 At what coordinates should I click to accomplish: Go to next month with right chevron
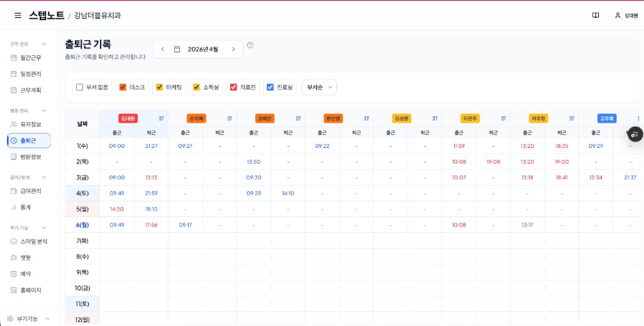pos(233,49)
